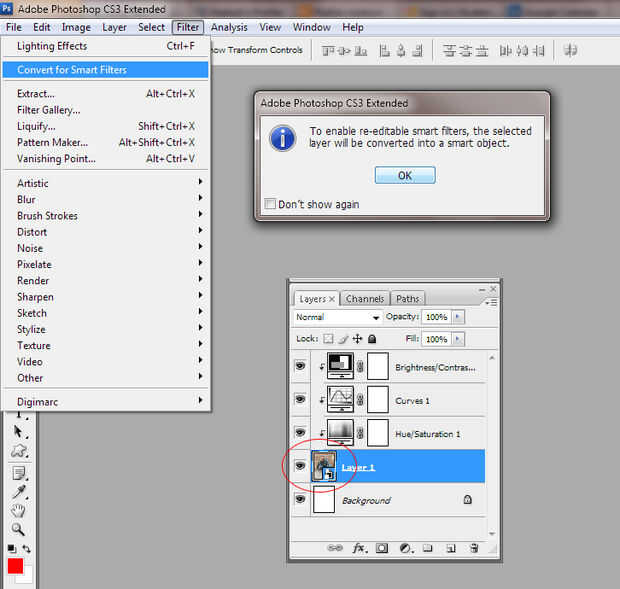
Task: Click Auto-Align Layers icon
Action: [x=570, y=51]
